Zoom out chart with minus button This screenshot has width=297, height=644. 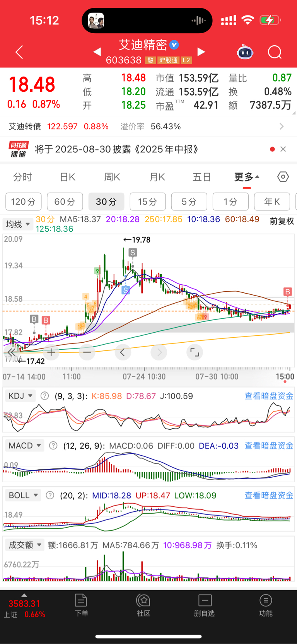tap(87, 352)
